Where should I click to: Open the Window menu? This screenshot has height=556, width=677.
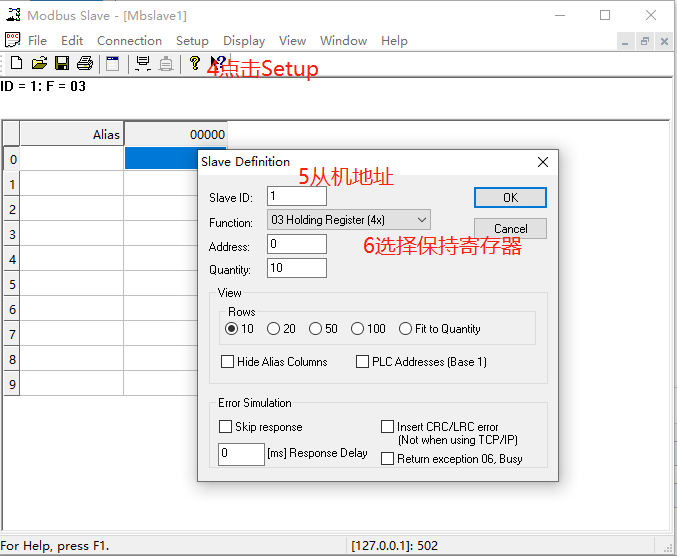(343, 41)
